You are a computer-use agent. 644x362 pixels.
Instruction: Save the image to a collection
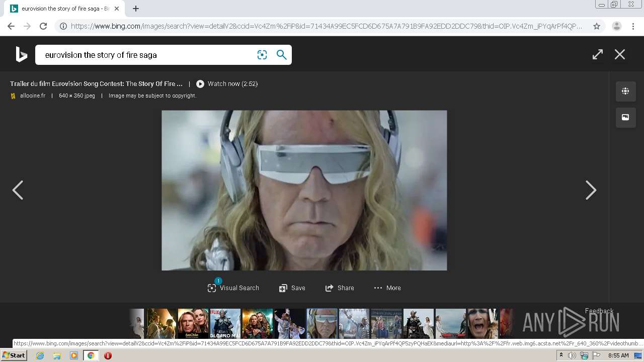tap(292, 288)
